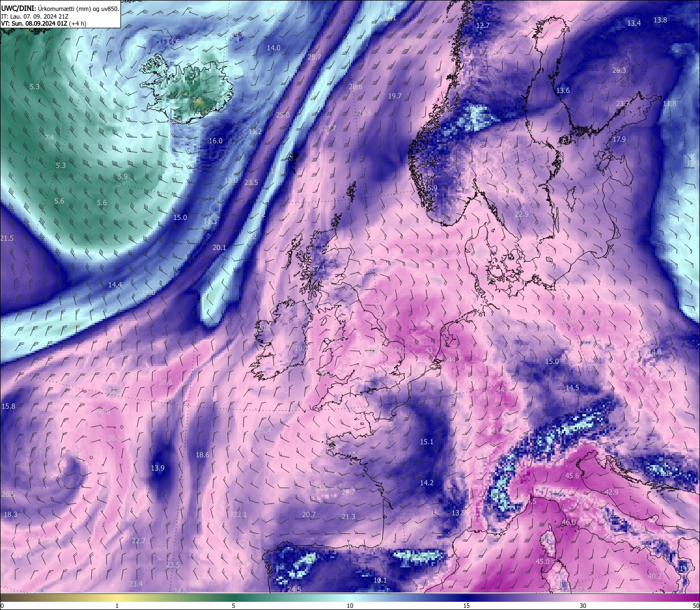The image size is (700, 610).
Task: Click the 14.4 value label
Action: (x=115, y=285)
